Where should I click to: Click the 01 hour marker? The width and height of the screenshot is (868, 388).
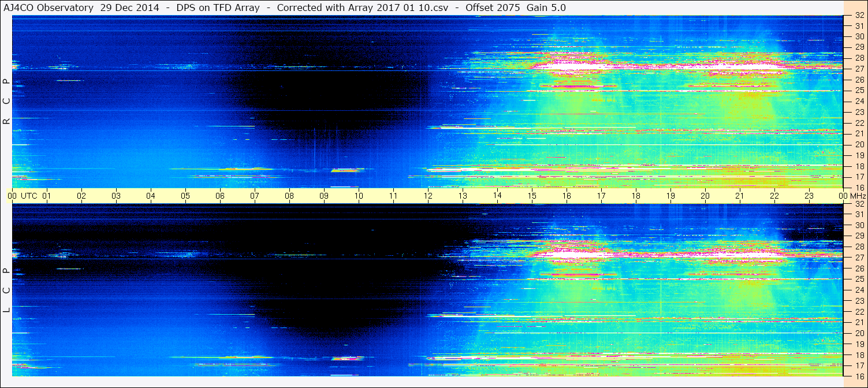(x=47, y=196)
